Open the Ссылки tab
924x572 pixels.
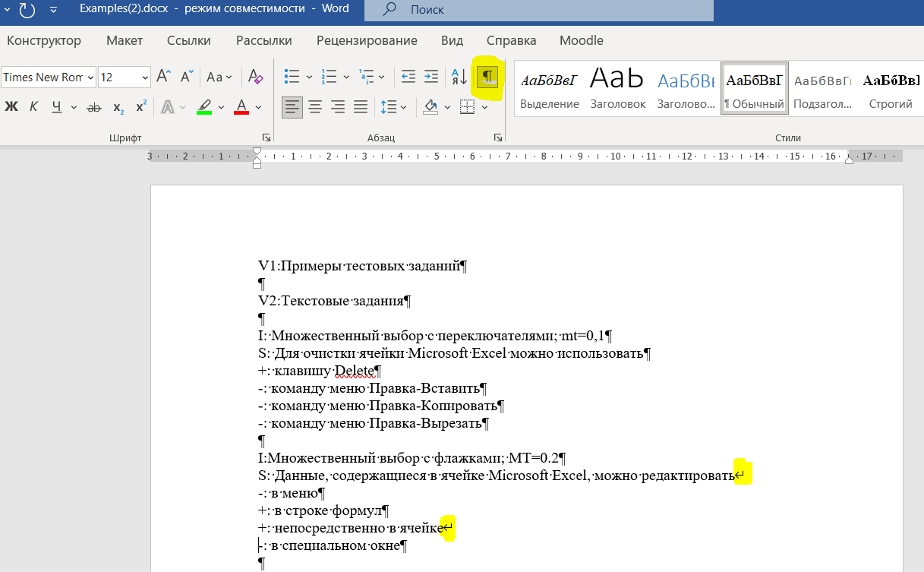click(189, 40)
